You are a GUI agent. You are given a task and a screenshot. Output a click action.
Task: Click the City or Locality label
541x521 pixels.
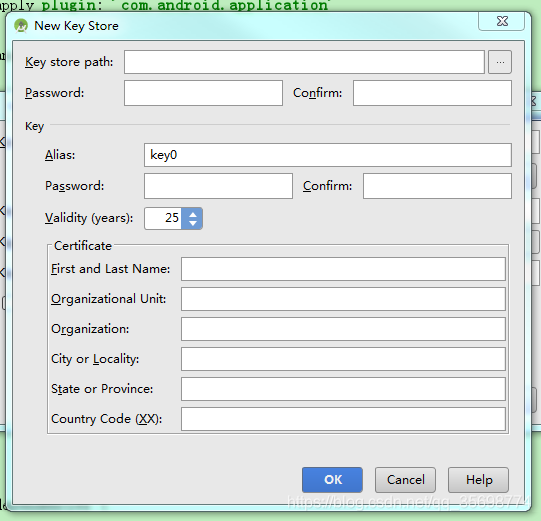pyautogui.click(x=95, y=359)
